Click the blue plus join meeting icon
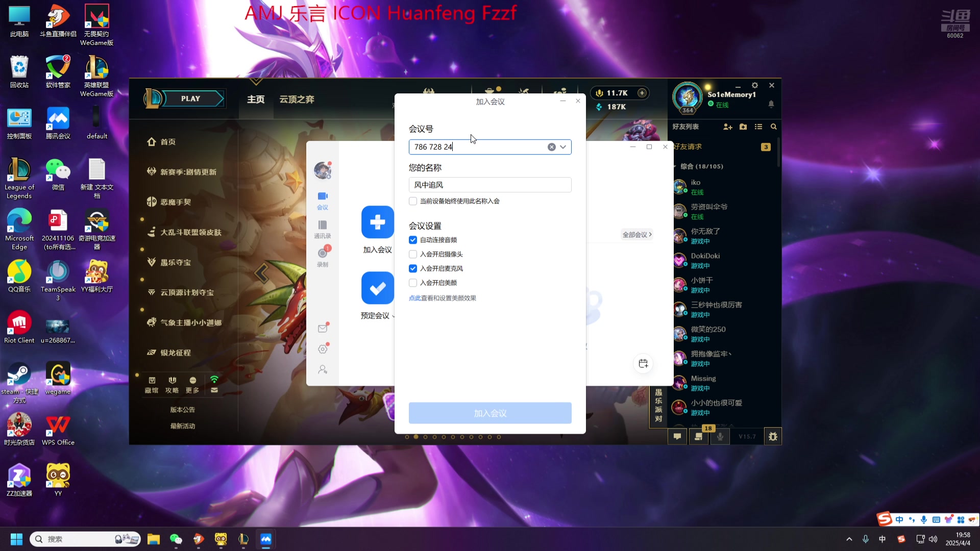Viewport: 980px width, 551px height. 377,222
